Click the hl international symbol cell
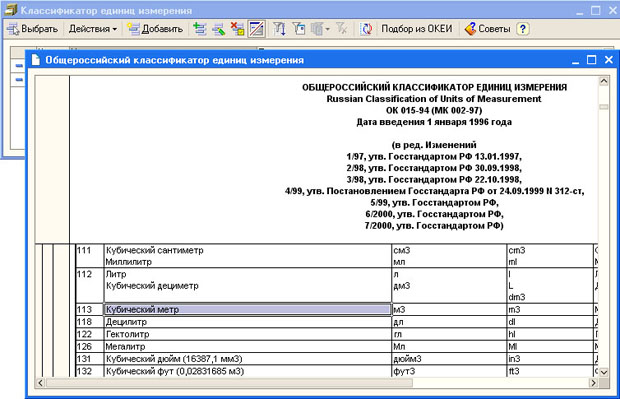This screenshot has width=620, height=399. pyautogui.click(x=550, y=334)
